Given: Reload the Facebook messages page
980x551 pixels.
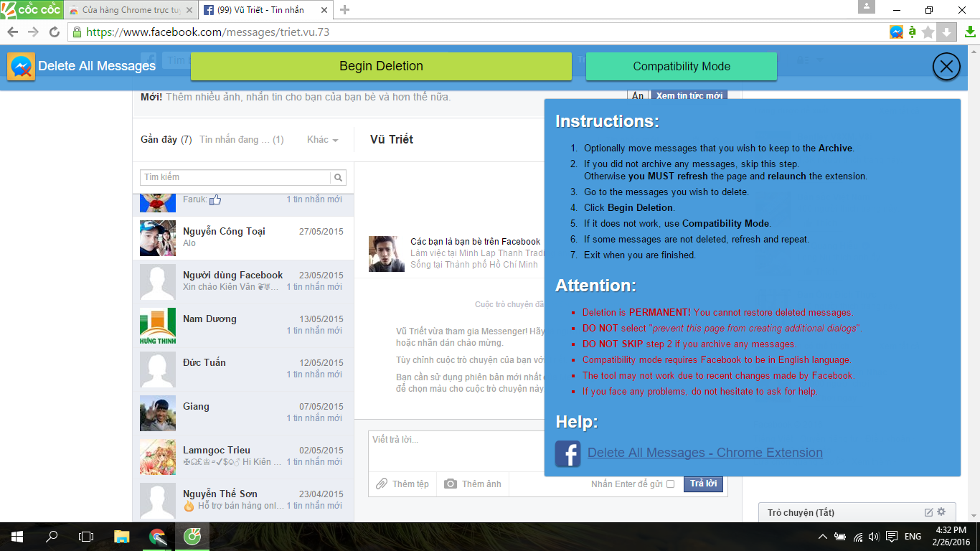Looking at the screenshot, I should (54, 32).
